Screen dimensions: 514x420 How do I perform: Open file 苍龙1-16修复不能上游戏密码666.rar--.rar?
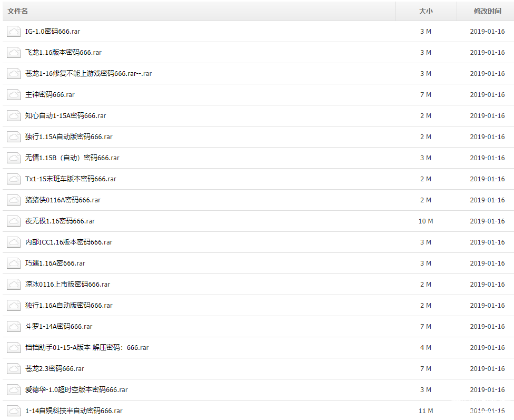pyautogui.click(x=88, y=73)
